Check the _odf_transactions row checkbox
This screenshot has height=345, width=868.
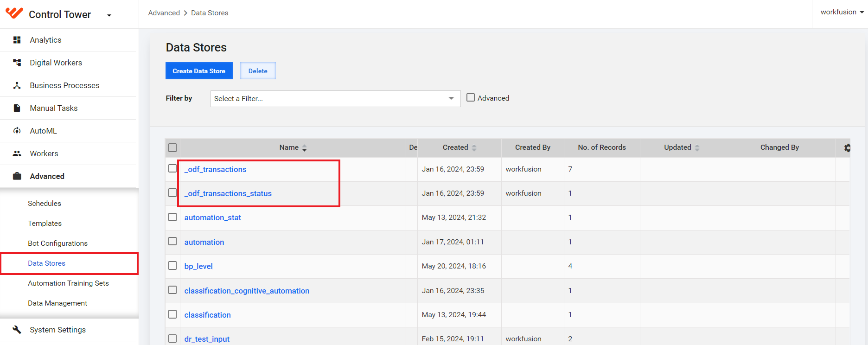point(172,168)
